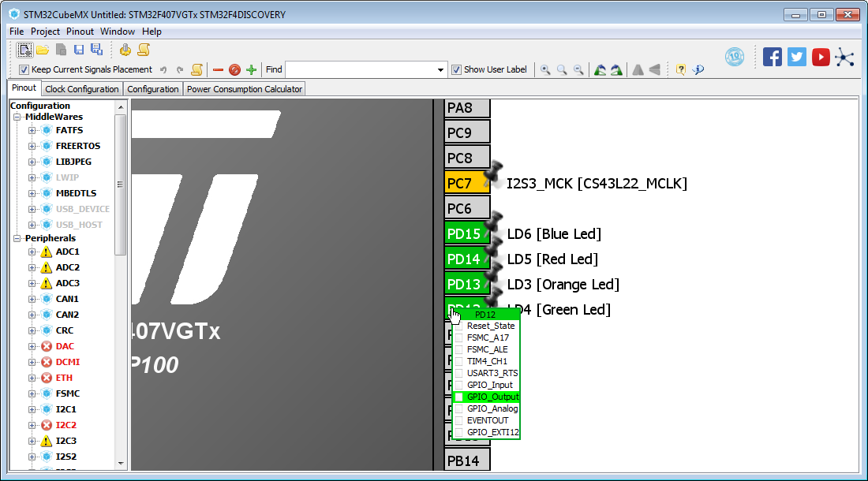Image resolution: width=868 pixels, height=481 pixels.
Task: Expand the FATFS tree node
Action: point(32,130)
